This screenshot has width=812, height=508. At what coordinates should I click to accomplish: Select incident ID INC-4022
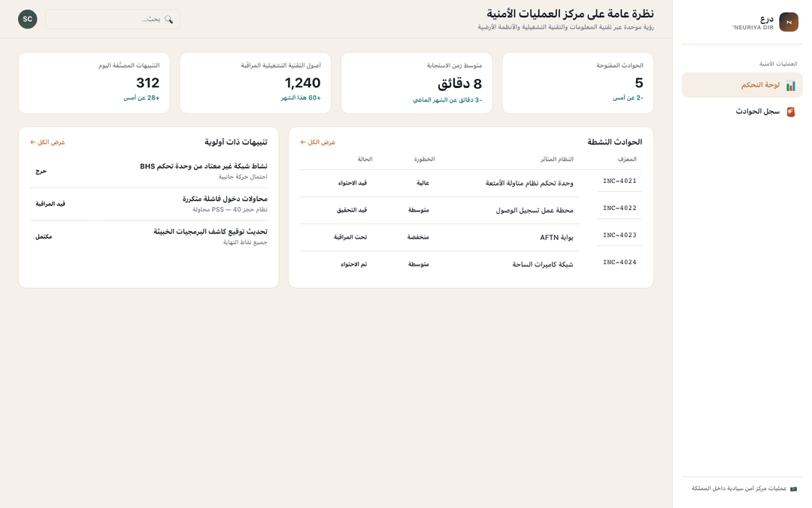pyautogui.click(x=620, y=208)
